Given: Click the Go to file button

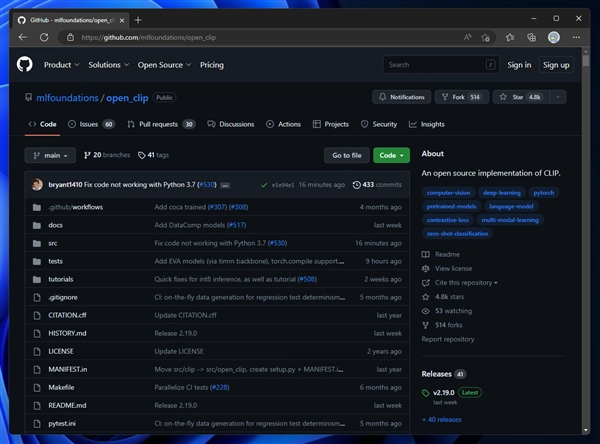Looking at the screenshot, I should click(347, 155).
